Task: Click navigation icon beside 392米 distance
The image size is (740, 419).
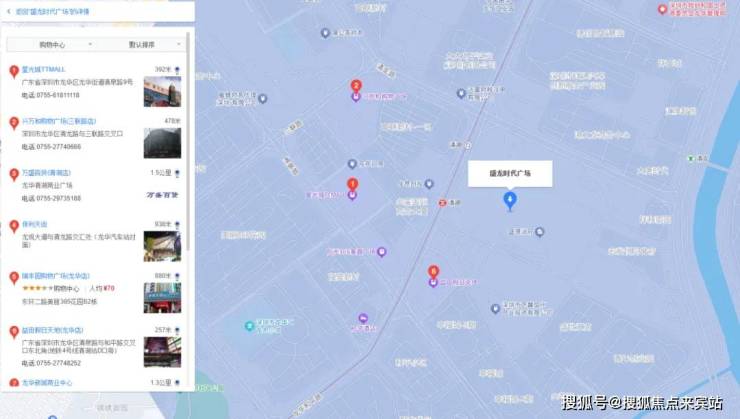Action: [177, 70]
